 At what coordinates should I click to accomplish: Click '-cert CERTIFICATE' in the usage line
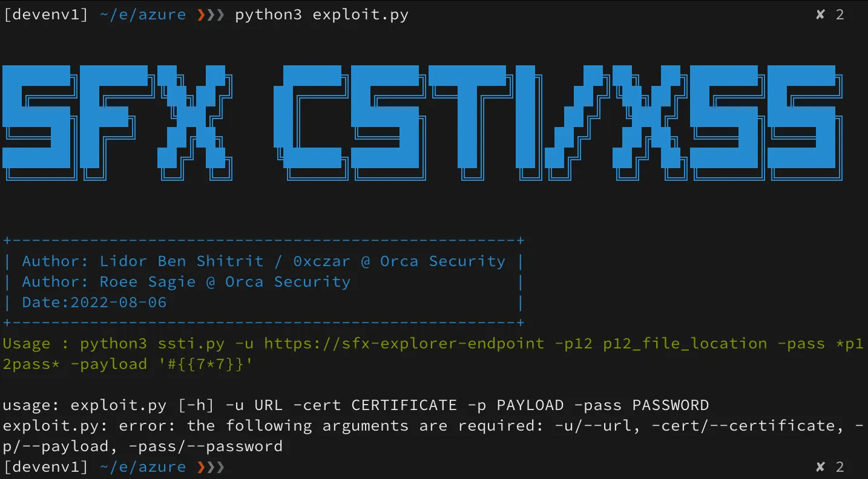coord(375,405)
